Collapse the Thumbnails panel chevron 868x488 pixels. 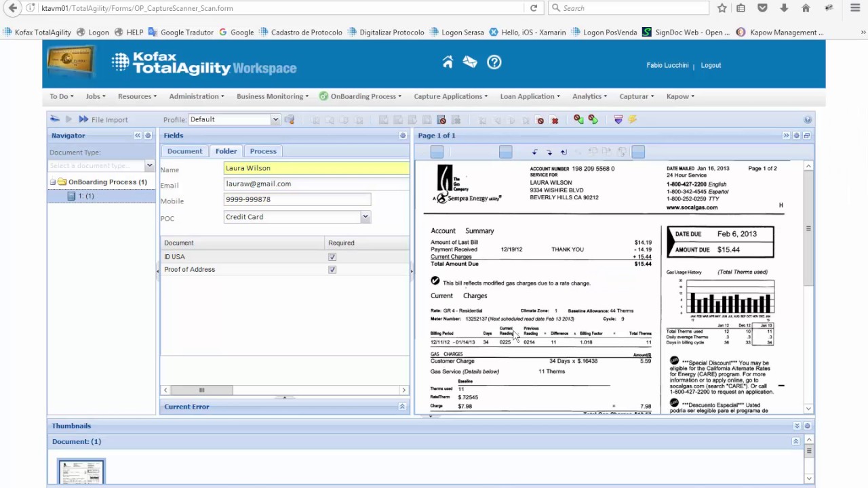797,426
